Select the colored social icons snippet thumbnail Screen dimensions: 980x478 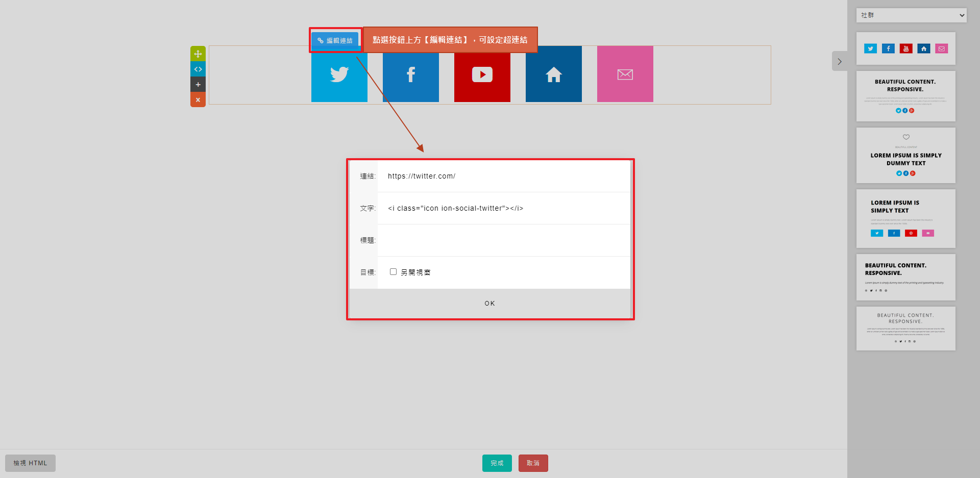point(905,48)
